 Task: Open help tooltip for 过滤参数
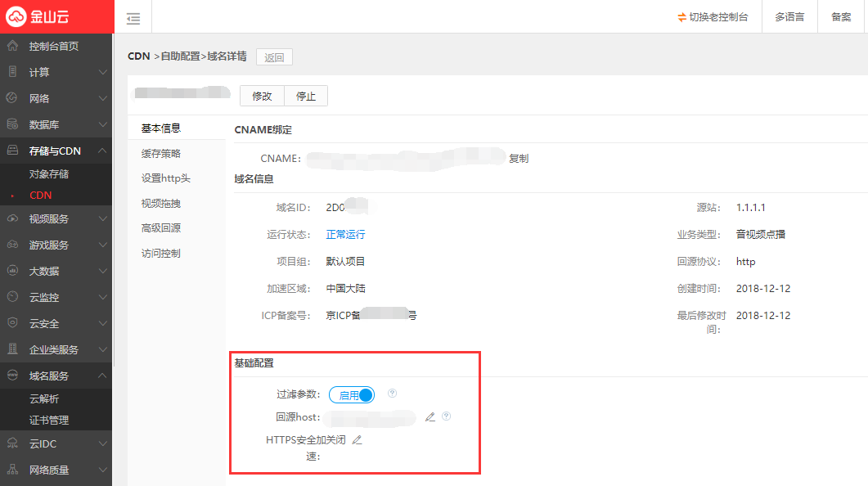(x=392, y=393)
